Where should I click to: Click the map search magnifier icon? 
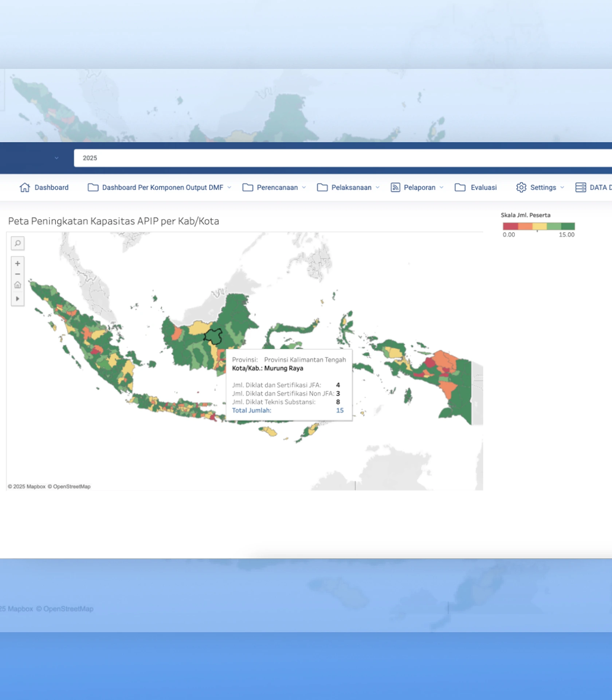(17, 243)
